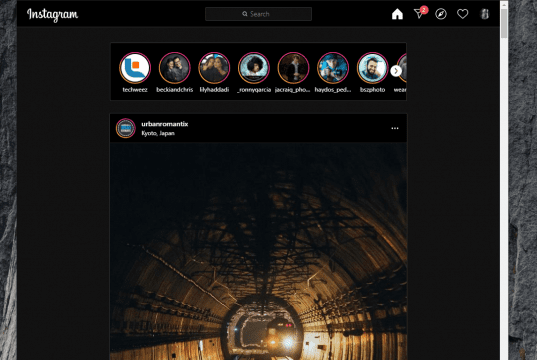
Task: Click the Search field
Action: [258, 14]
